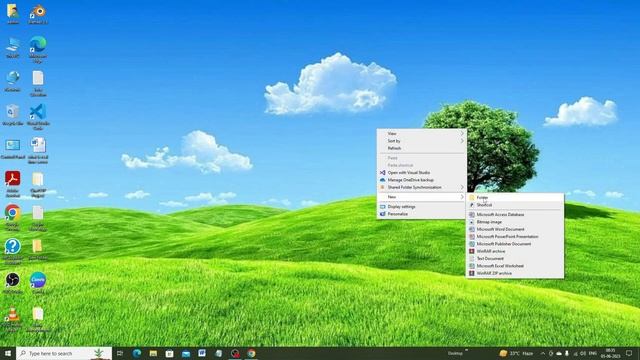Viewport: 640px width, 360px height.
Task: Launch the Canva desktop shortcut
Action: point(38,283)
